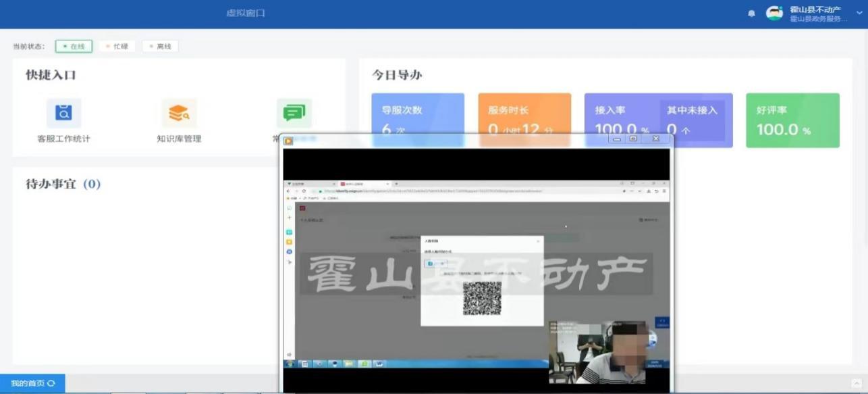Switch to the 我的首页 bottom tab
The height and width of the screenshot is (394, 868).
(32, 384)
